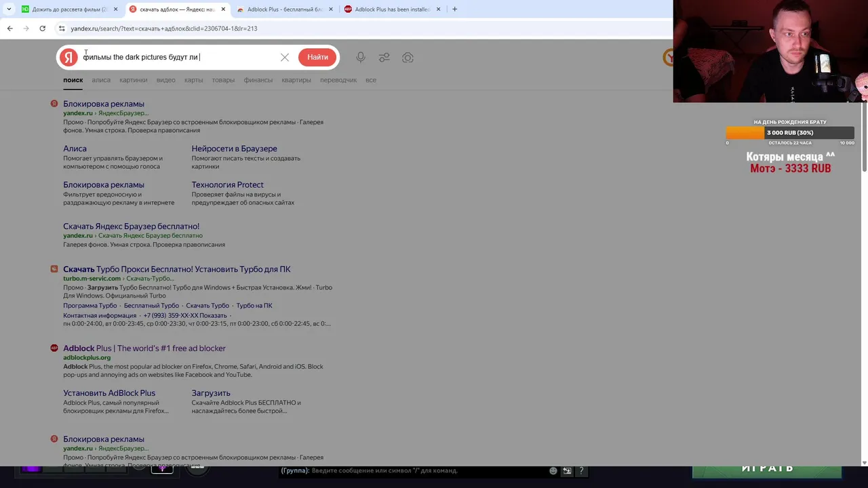Click 'Контактная информация' link
The height and width of the screenshot is (488, 868).
pos(100,315)
